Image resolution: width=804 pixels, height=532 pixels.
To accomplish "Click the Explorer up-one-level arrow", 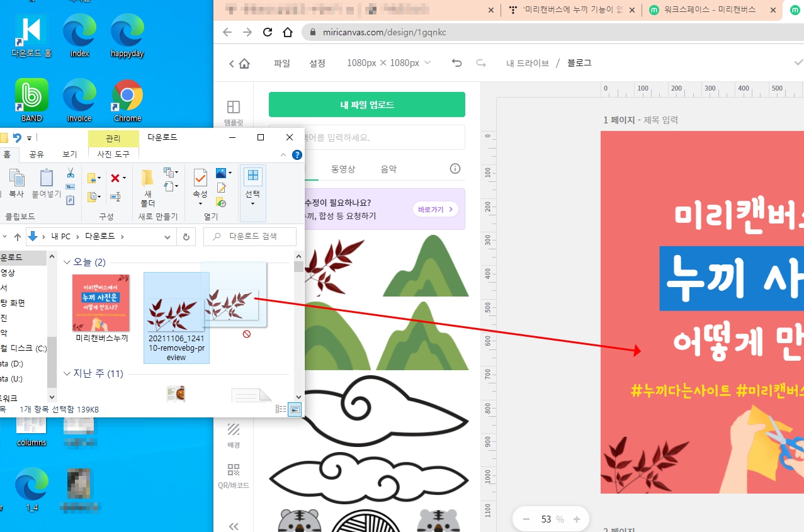I will pos(18,237).
